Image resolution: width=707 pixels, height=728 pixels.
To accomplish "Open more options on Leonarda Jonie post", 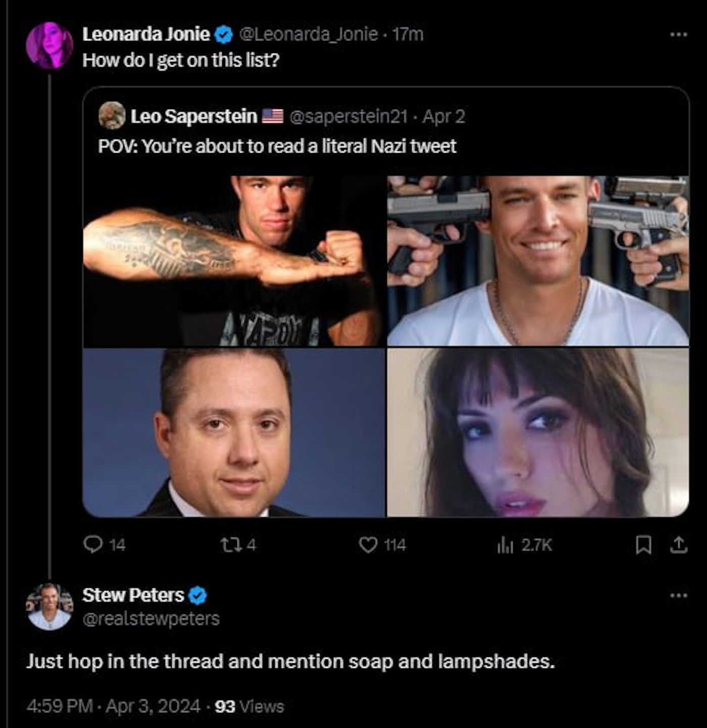I will pos(679,35).
